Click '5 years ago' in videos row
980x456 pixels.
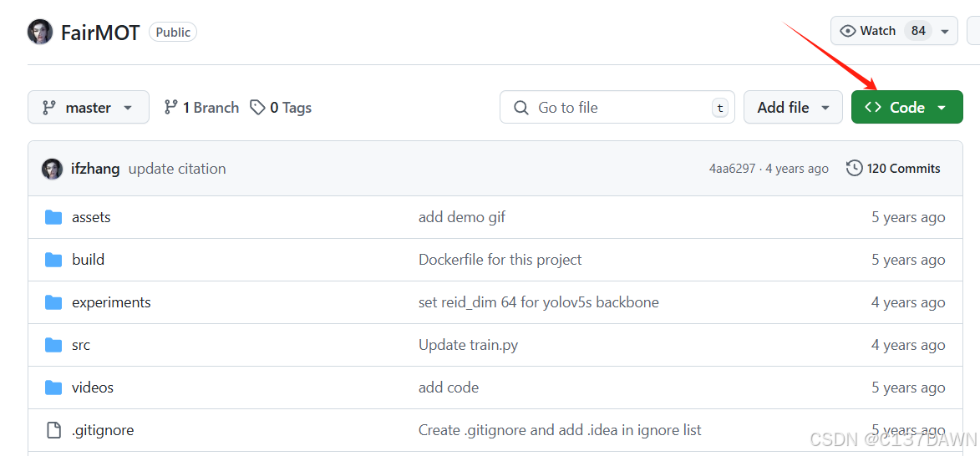908,388
